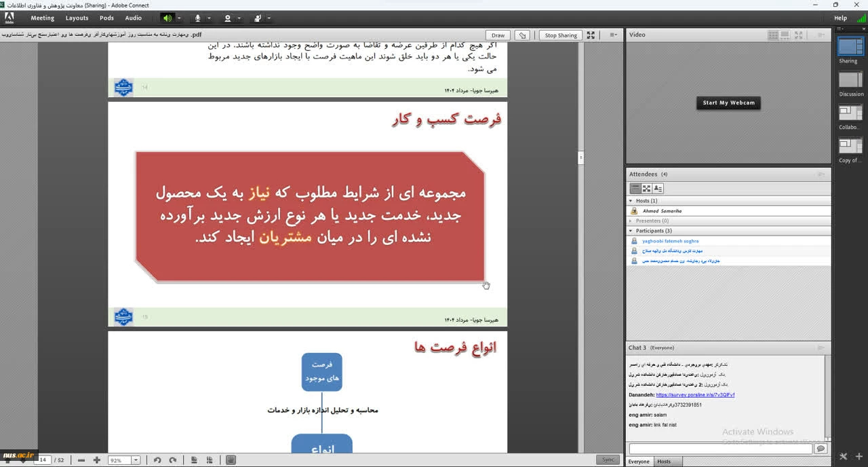Select continuous scrolling view icon

tap(210, 460)
